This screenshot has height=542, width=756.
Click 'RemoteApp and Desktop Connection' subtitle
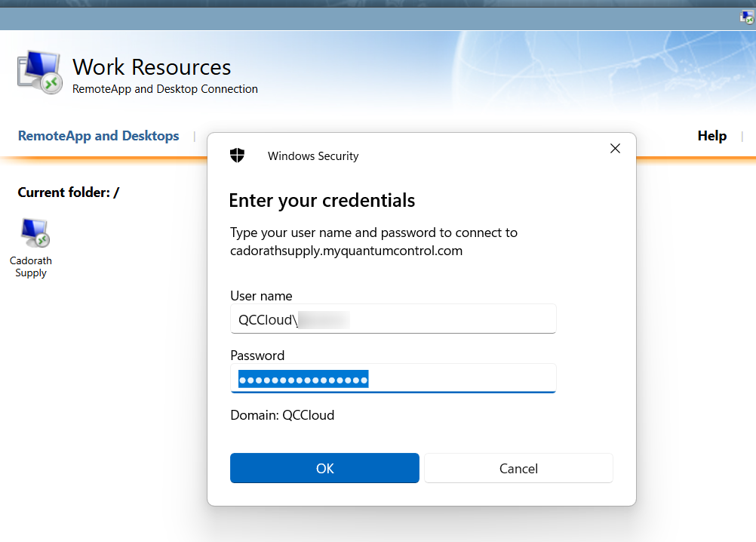point(165,89)
